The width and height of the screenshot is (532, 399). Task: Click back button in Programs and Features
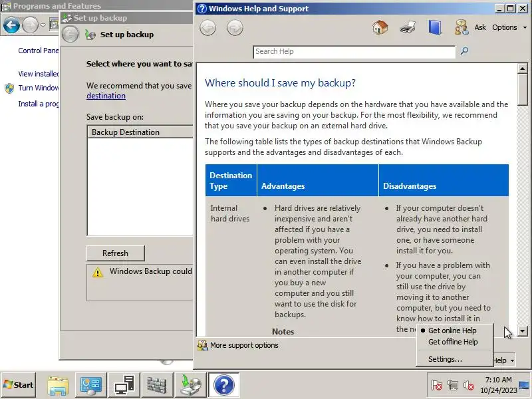(11, 25)
